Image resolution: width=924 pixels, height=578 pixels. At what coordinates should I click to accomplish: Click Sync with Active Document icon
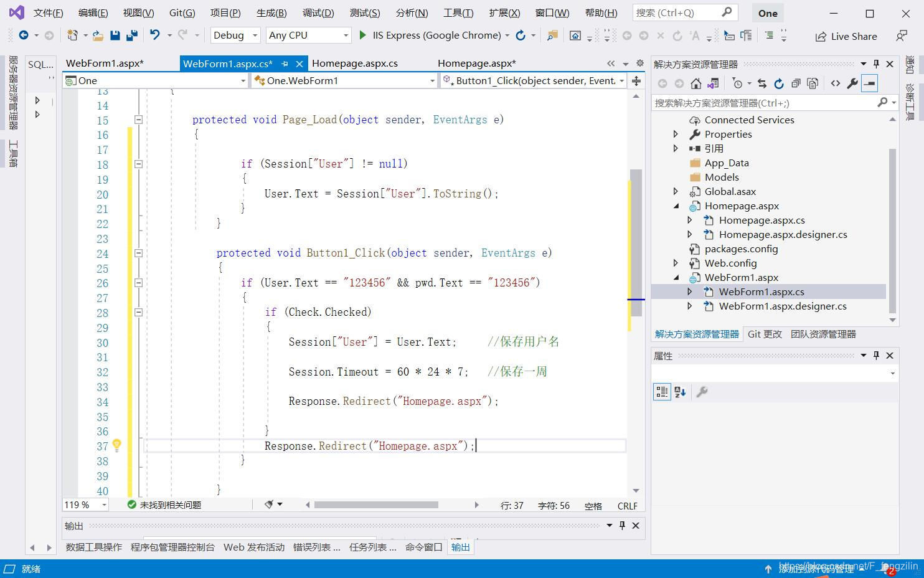[762, 83]
